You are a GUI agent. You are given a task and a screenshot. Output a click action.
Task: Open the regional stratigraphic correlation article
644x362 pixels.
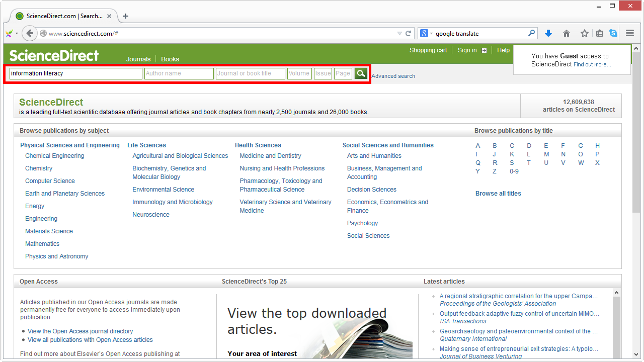tap(519, 296)
